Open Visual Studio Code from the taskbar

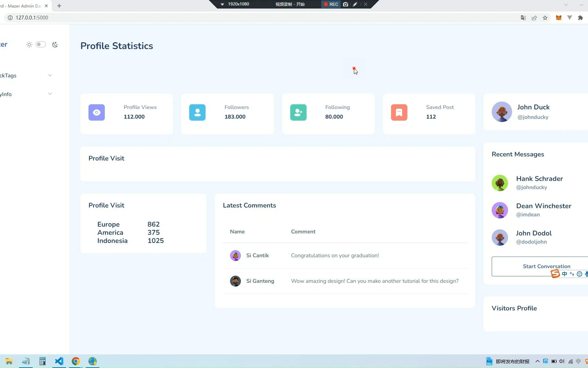coord(59,361)
